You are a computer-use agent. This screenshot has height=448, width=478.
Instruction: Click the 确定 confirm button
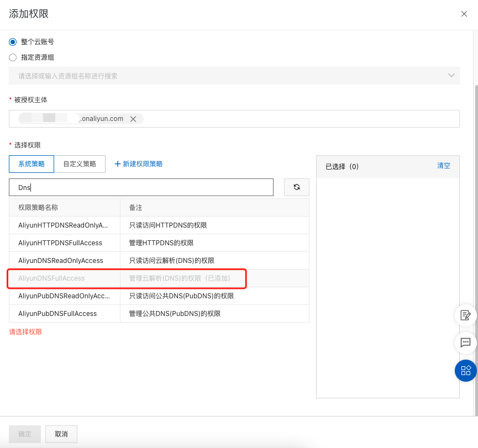click(x=25, y=434)
